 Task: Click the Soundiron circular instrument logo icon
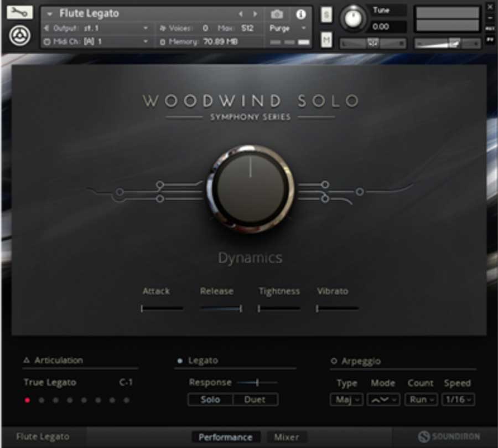tap(20, 36)
